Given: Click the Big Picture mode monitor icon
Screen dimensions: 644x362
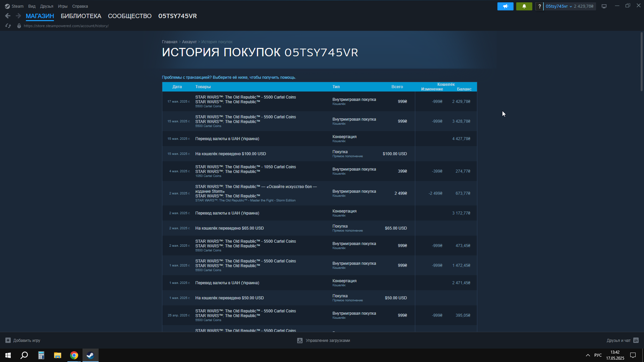Looking at the screenshot, I should 604,6.
